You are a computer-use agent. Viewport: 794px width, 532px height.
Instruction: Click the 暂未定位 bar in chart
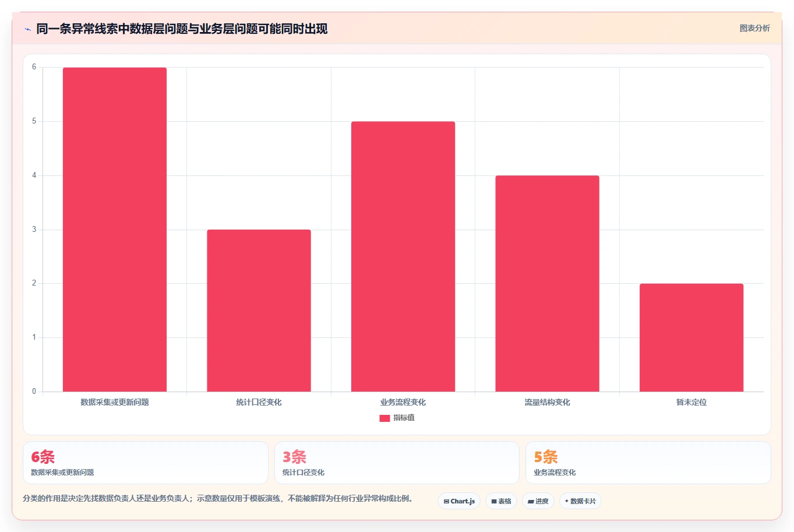691,337
